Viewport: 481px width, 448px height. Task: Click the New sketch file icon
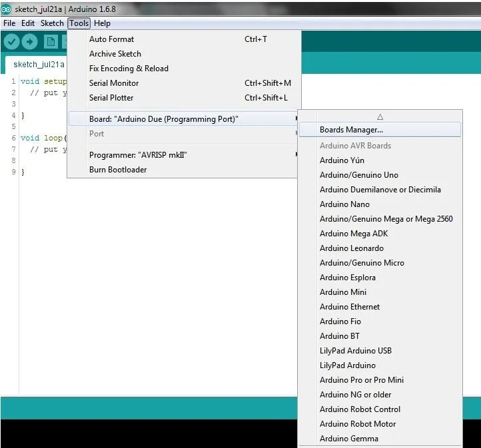point(51,42)
